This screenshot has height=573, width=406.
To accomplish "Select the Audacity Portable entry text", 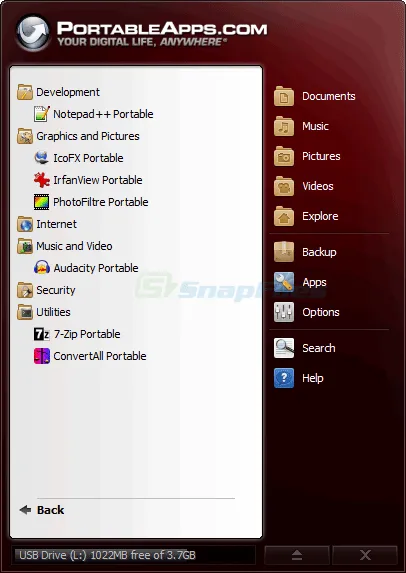I will pos(96,268).
